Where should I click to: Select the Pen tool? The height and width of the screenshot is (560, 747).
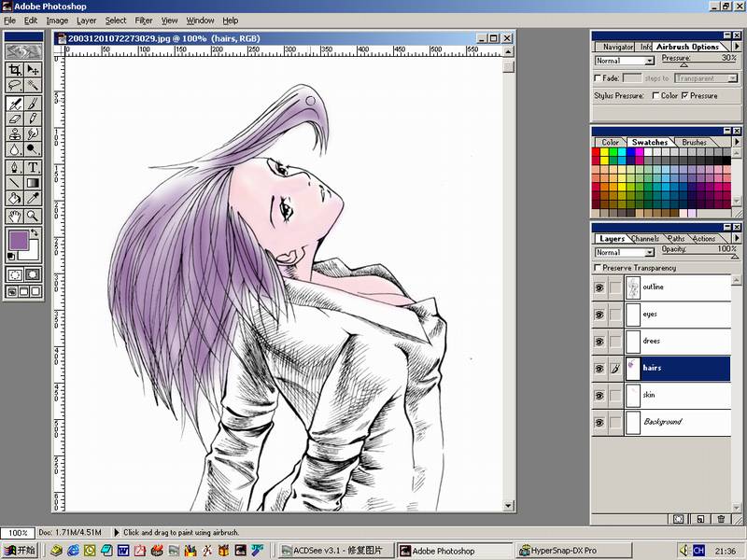[x=15, y=167]
